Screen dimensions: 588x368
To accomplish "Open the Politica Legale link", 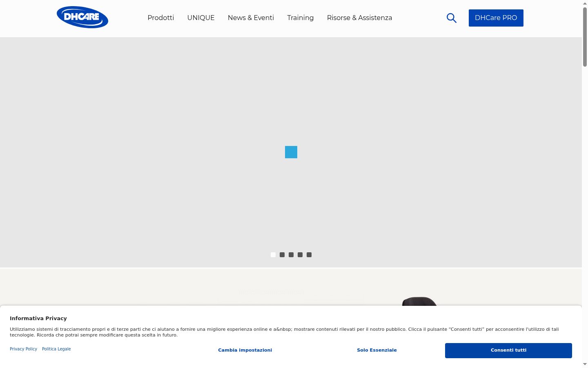I will 56,349.
